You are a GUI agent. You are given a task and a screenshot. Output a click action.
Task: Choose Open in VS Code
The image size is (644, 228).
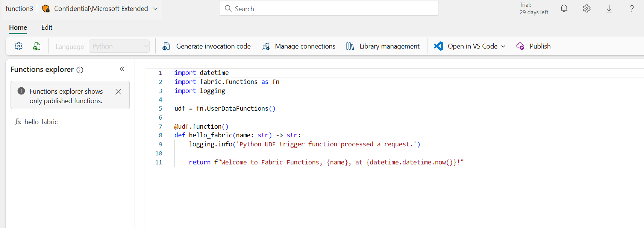coord(473,46)
